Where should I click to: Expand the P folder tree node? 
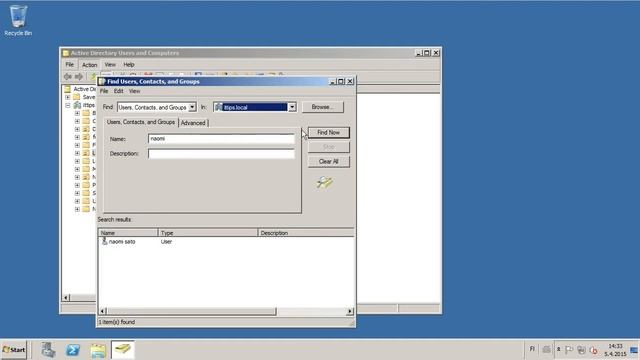[x=77, y=185]
